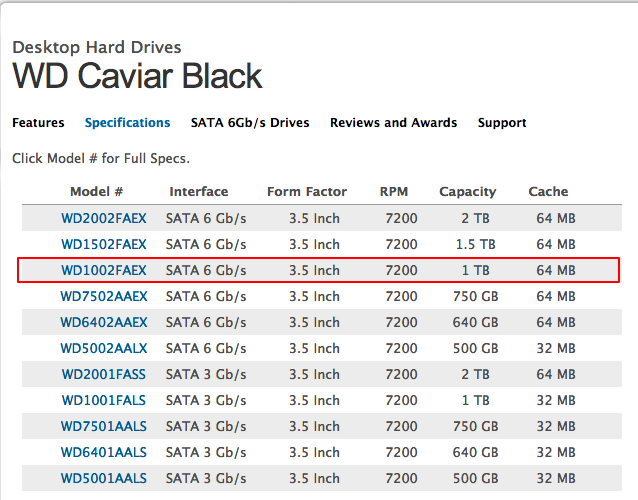Click the WD1002FAEX model link
The width and height of the screenshot is (638, 500).
(104, 271)
